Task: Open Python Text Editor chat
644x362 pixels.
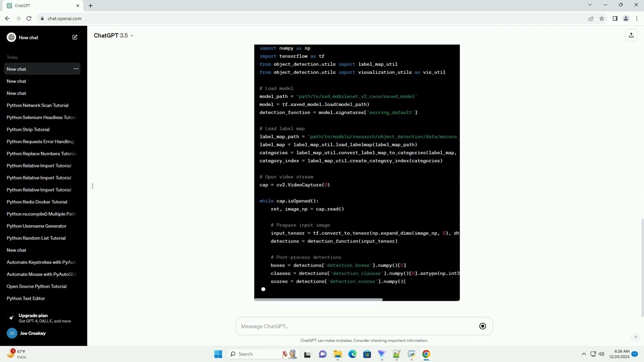Action: point(26,298)
